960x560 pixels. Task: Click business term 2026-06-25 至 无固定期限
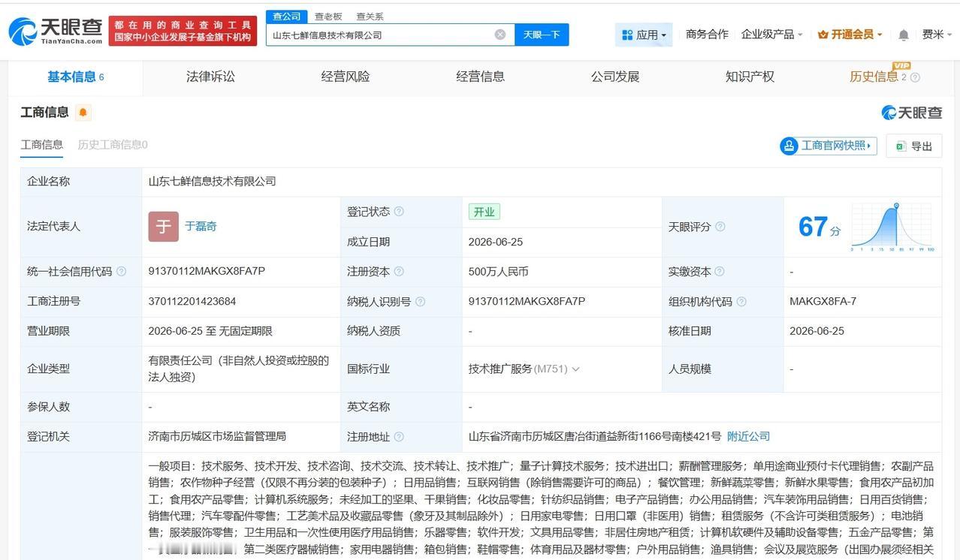pyautogui.click(x=210, y=332)
